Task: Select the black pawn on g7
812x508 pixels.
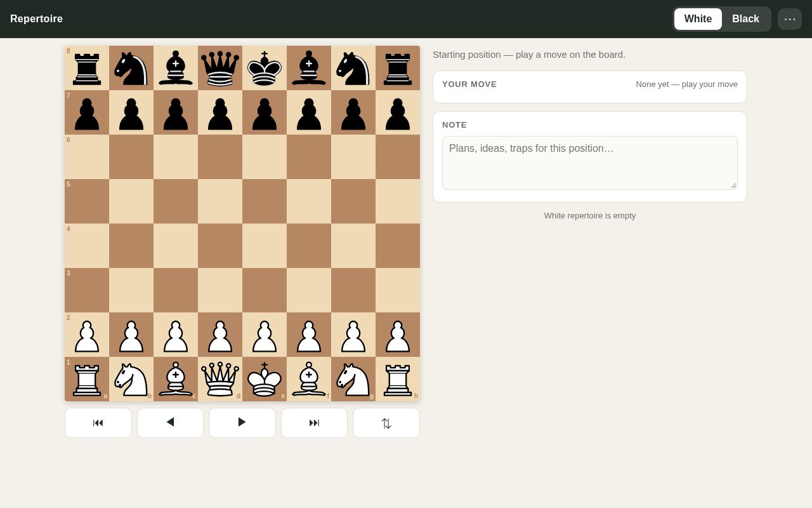Action: click(353, 112)
